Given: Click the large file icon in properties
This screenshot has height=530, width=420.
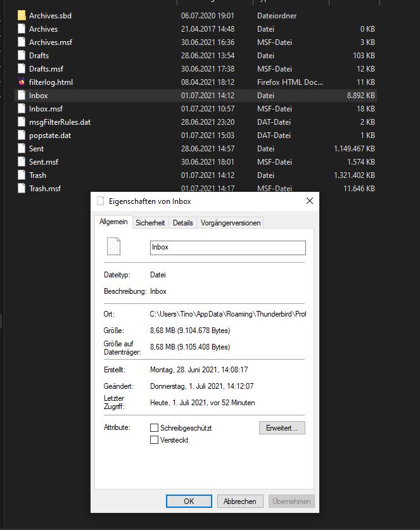Looking at the screenshot, I should [x=113, y=246].
